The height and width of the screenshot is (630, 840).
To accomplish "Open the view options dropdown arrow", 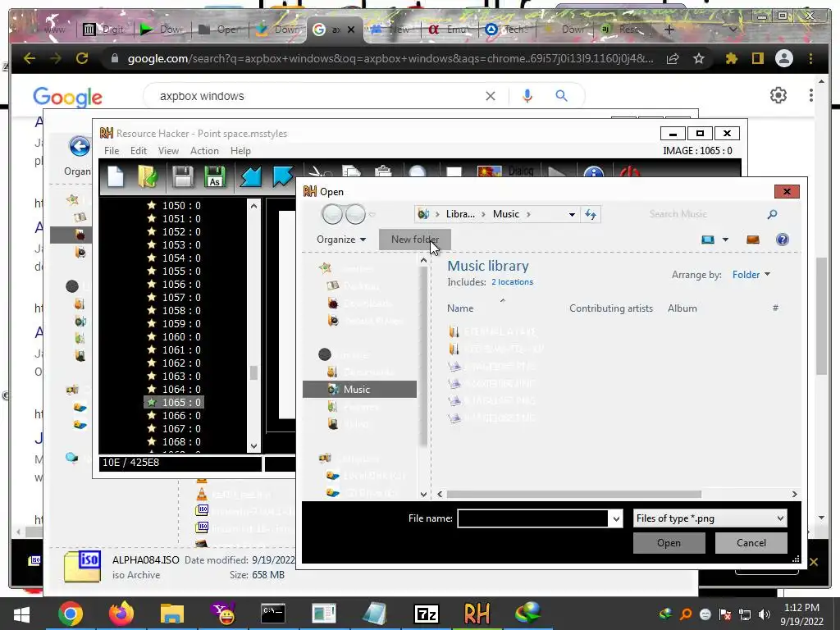I will click(725, 240).
